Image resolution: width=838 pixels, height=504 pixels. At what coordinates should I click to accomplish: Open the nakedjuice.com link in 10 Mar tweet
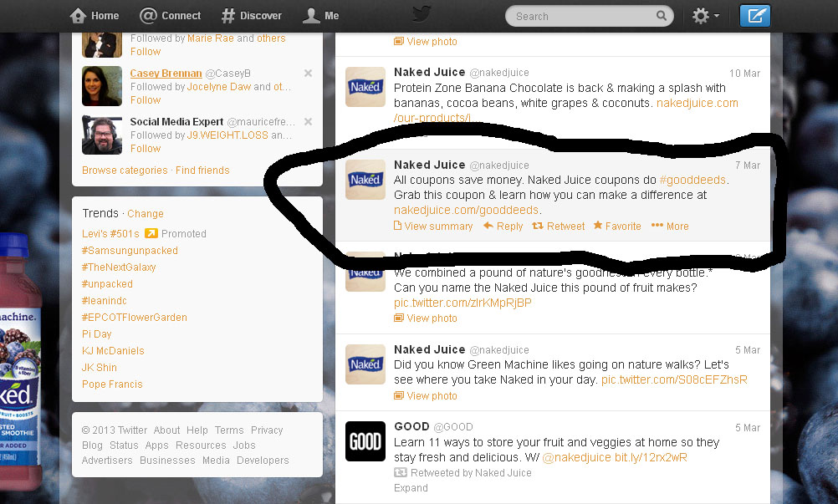pyautogui.click(x=697, y=103)
